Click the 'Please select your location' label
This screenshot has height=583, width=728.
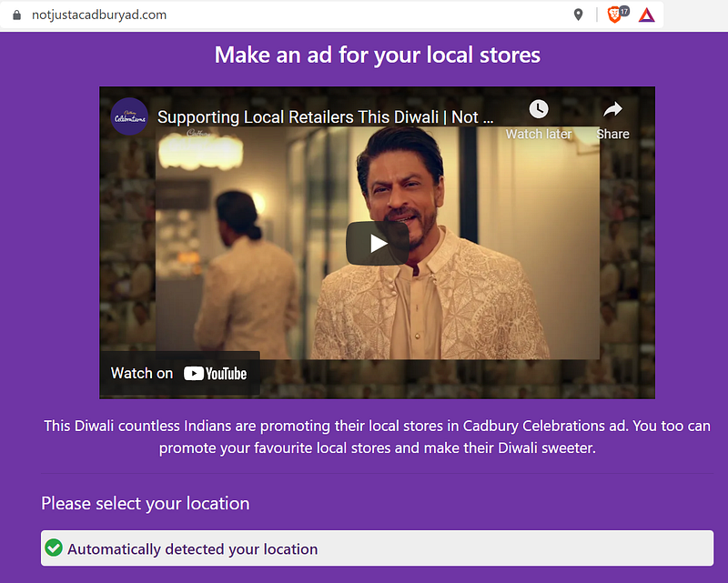coord(146,504)
